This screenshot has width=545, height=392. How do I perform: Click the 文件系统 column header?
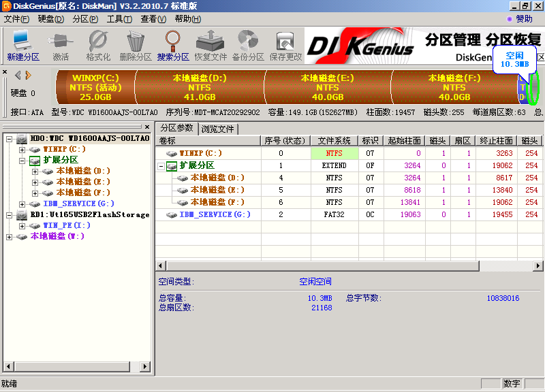(334, 141)
